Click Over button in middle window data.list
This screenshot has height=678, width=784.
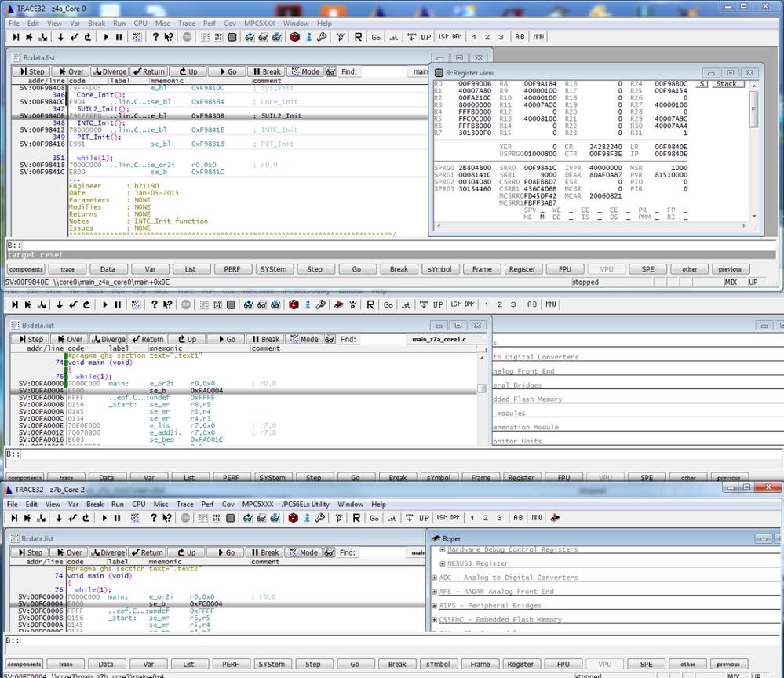[x=70, y=339]
